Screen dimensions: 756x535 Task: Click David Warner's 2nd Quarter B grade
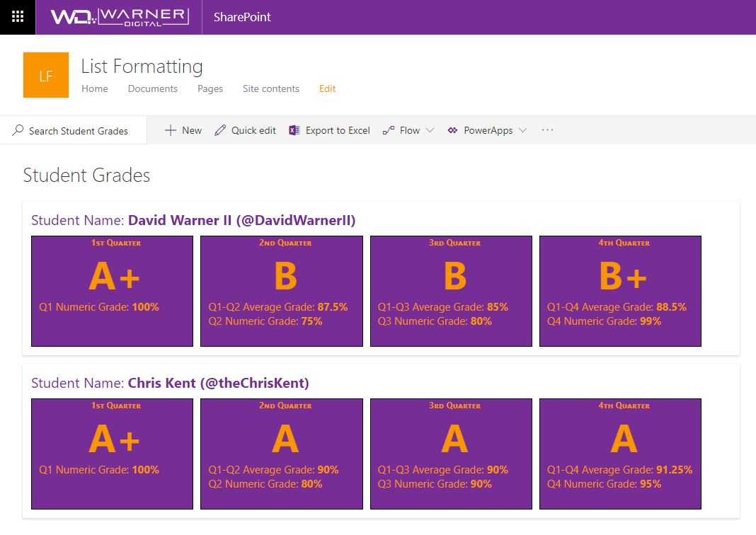click(285, 277)
